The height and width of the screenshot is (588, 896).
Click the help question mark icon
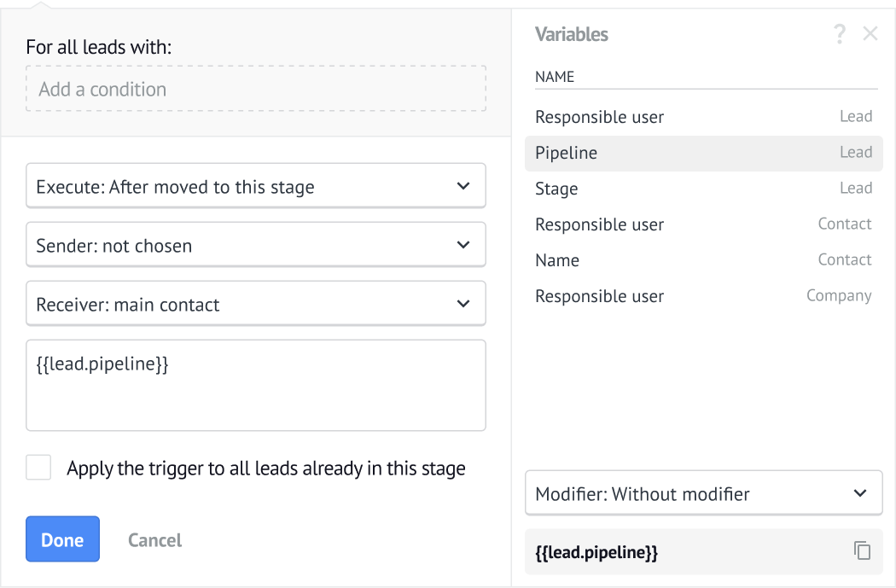point(840,34)
